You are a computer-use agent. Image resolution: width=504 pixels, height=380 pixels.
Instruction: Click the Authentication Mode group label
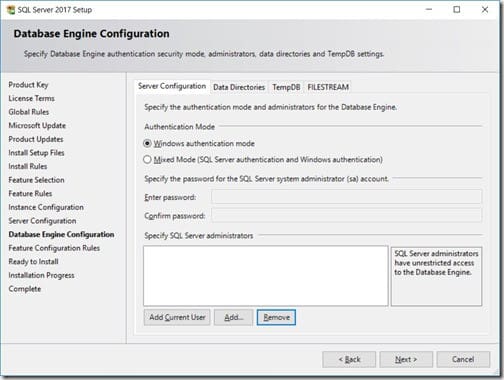179,127
